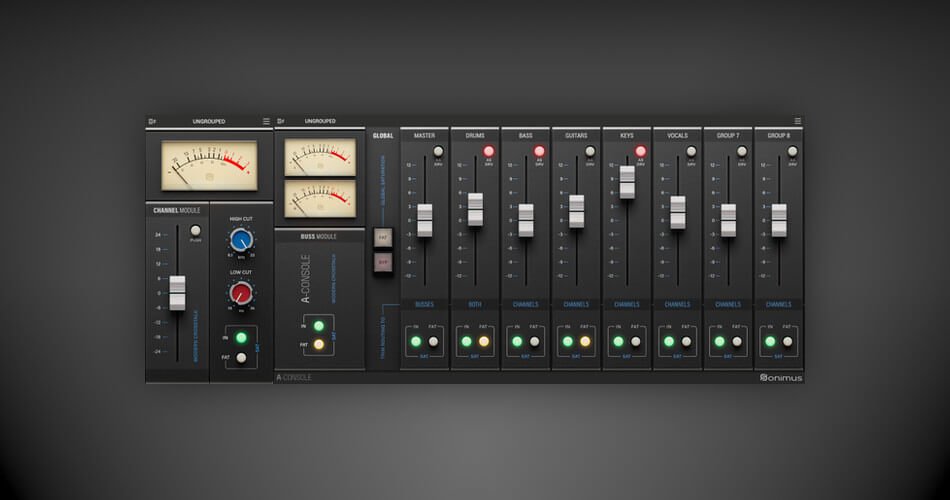Toggle the Group 7 drive button

(742, 151)
